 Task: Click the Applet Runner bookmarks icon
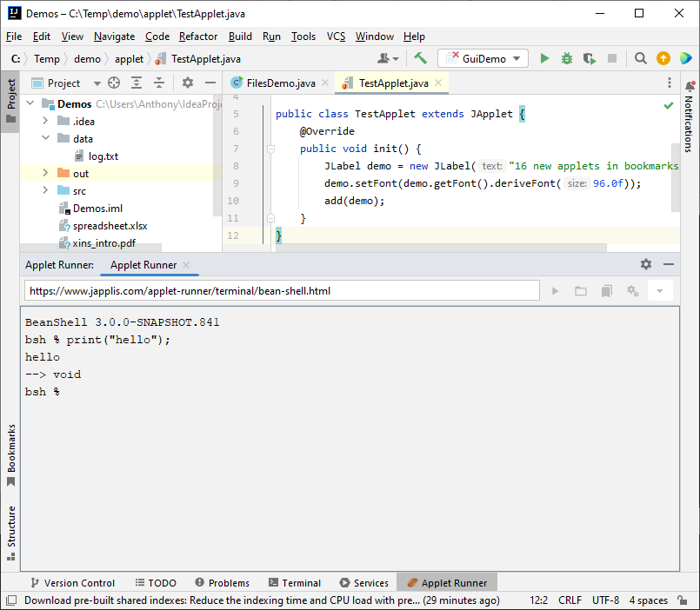(607, 291)
